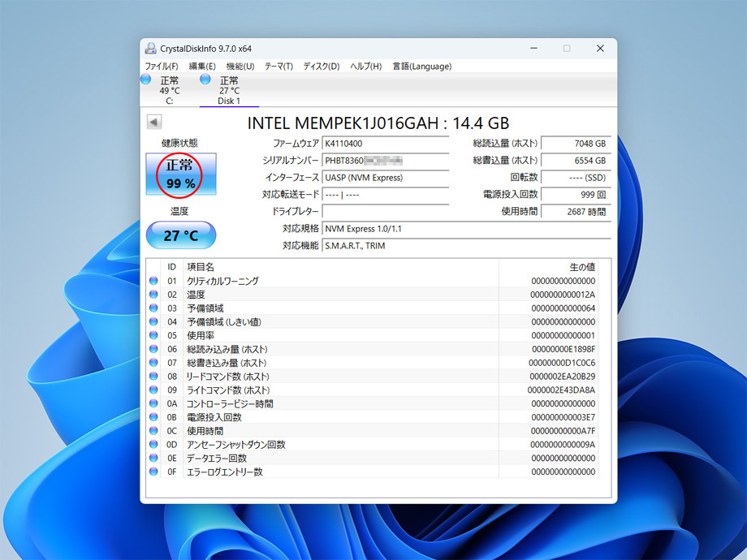Minimize the CrystalDiskInfo window
This screenshot has height=560, width=747.
(534, 48)
